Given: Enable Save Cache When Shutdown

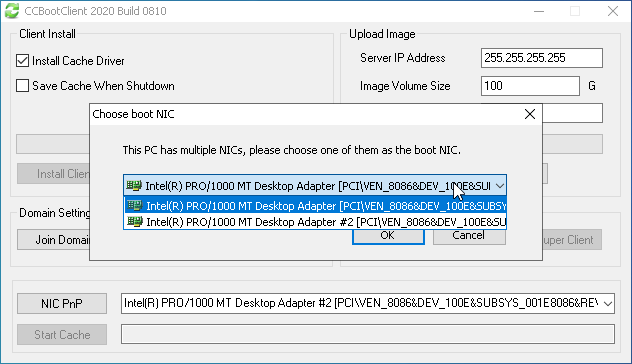Looking at the screenshot, I should click(x=23, y=86).
